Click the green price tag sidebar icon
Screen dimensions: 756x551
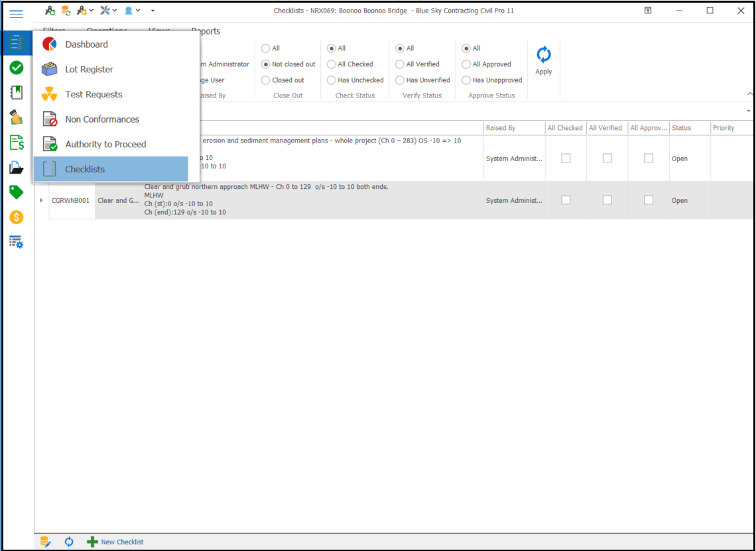(x=17, y=192)
